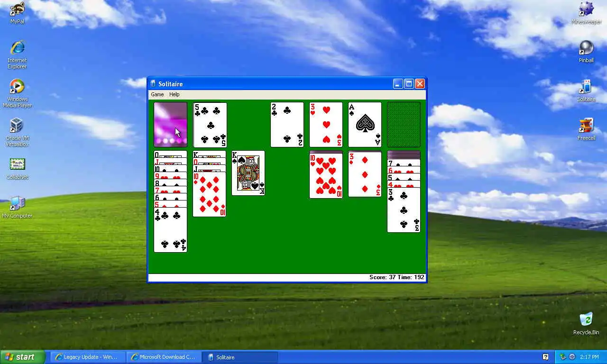Click the 3 of hearts foundation pile

tap(326, 125)
